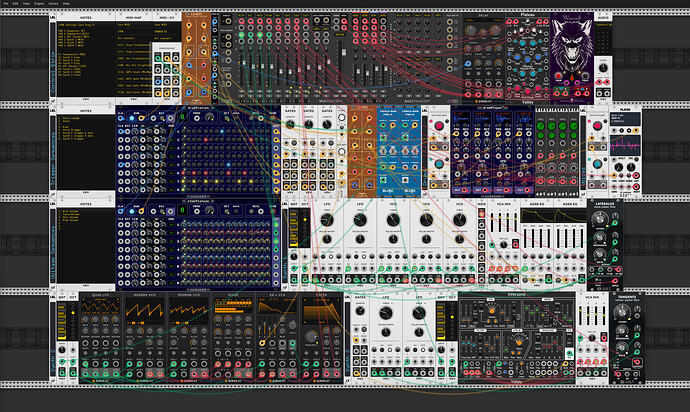
Task: Click the top-row NOTES module title
Action: pyautogui.click(x=86, y=18)
